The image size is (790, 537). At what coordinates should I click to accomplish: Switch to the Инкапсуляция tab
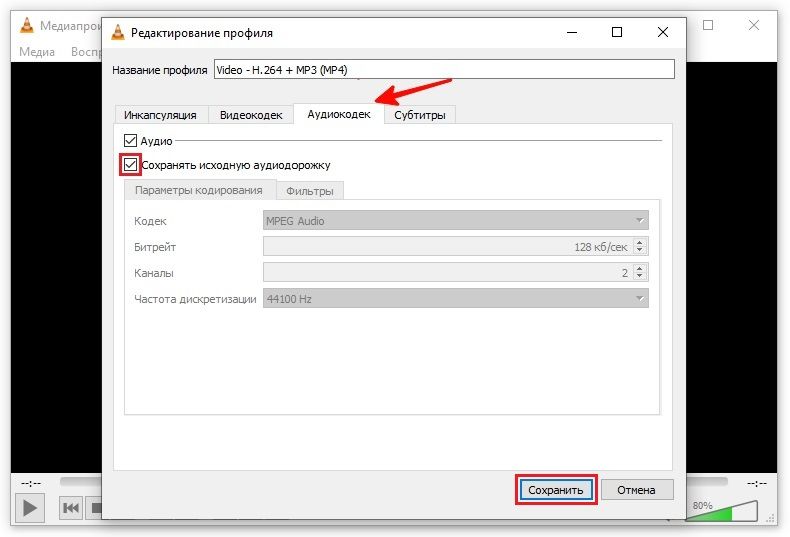pos(161,115)
